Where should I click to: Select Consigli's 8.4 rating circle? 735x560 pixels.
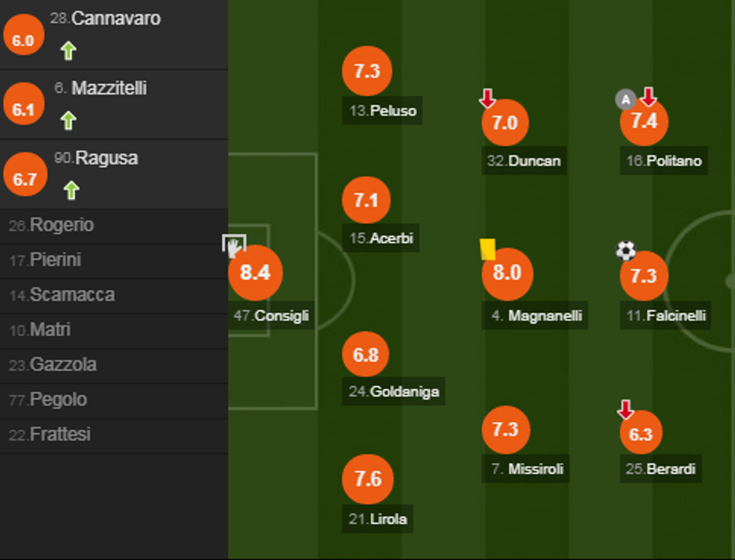255,273
